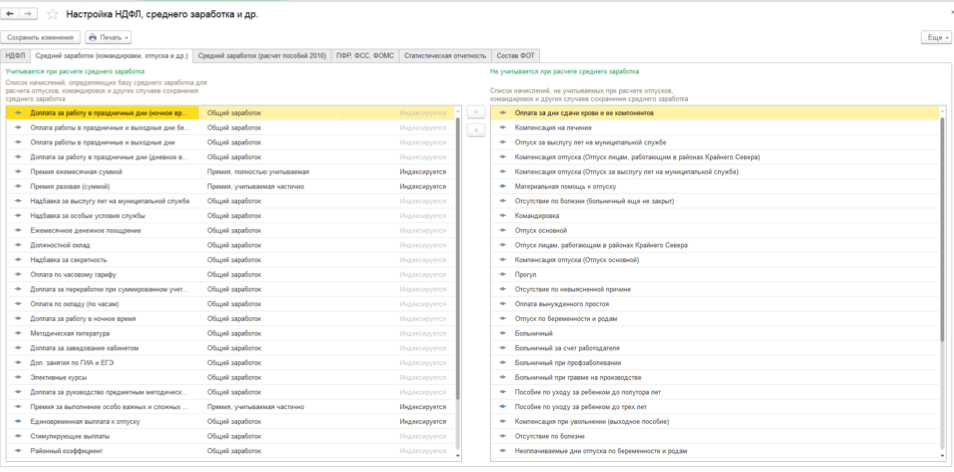Image resolution: width=954 pixels, height=472 pixels.
Task: Go back with the left arrow button
Action: 10,14
